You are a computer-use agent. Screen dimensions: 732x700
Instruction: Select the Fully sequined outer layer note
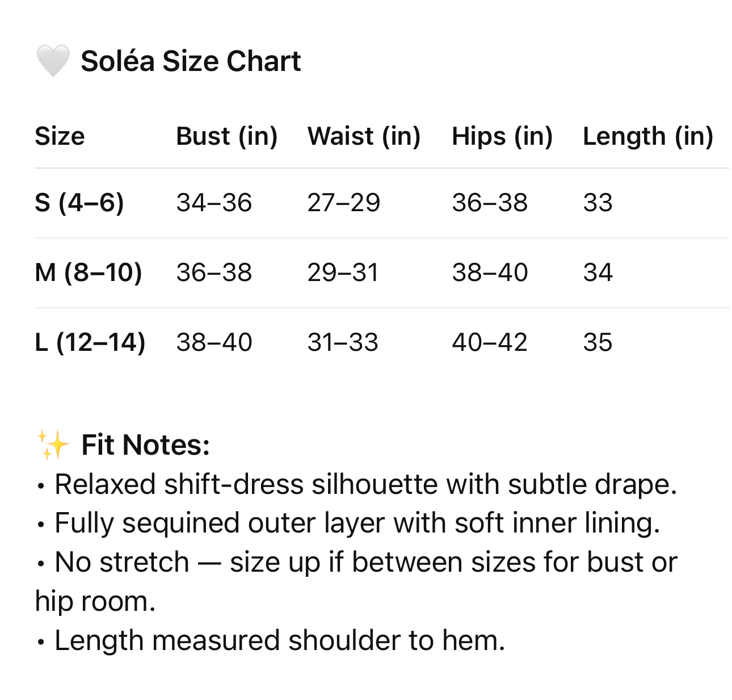(357, 523)
